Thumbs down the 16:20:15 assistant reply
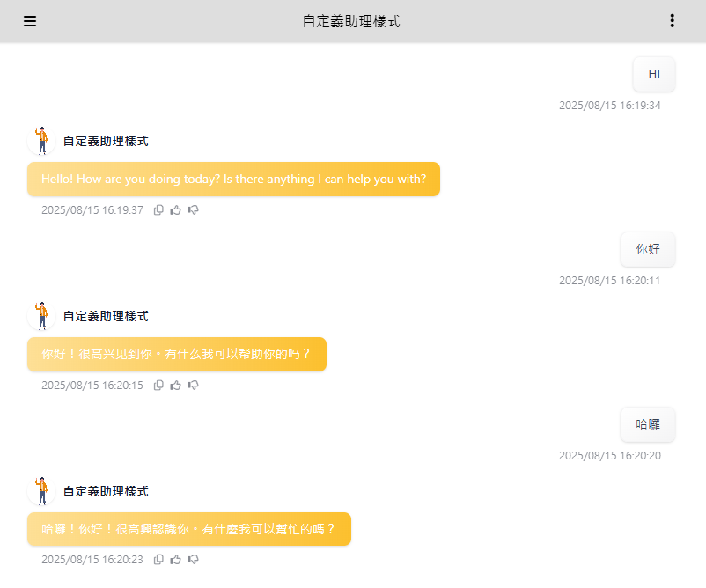The width and height of the screenshot is (706, 588). coord(194,386)
